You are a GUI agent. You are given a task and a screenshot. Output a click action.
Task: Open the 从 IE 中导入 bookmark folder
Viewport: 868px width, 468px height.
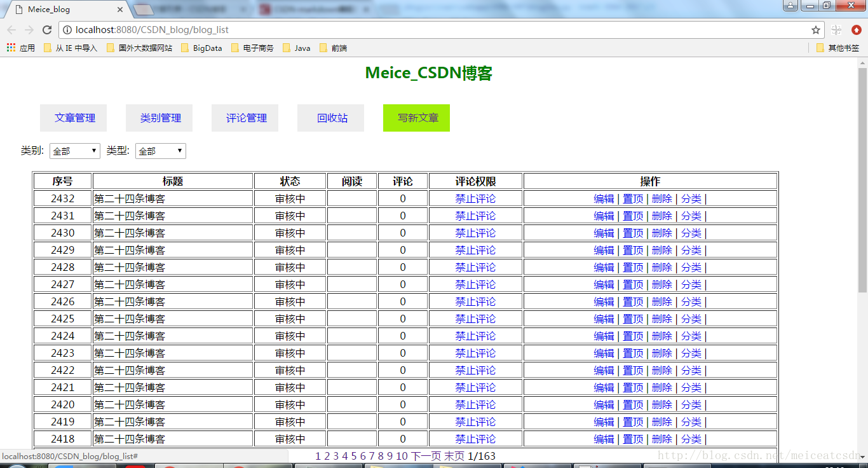pos(70,48)
